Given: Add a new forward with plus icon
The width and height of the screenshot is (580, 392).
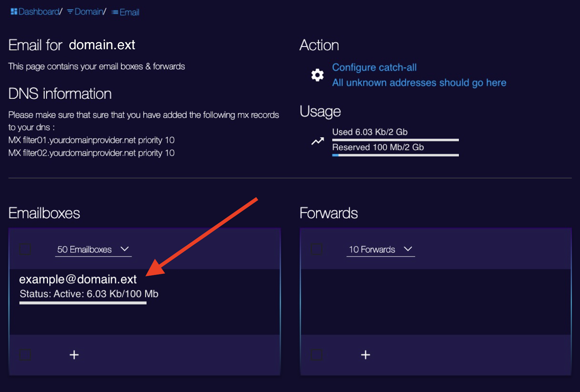Looking at the screenshot, I should coord(365,355).
